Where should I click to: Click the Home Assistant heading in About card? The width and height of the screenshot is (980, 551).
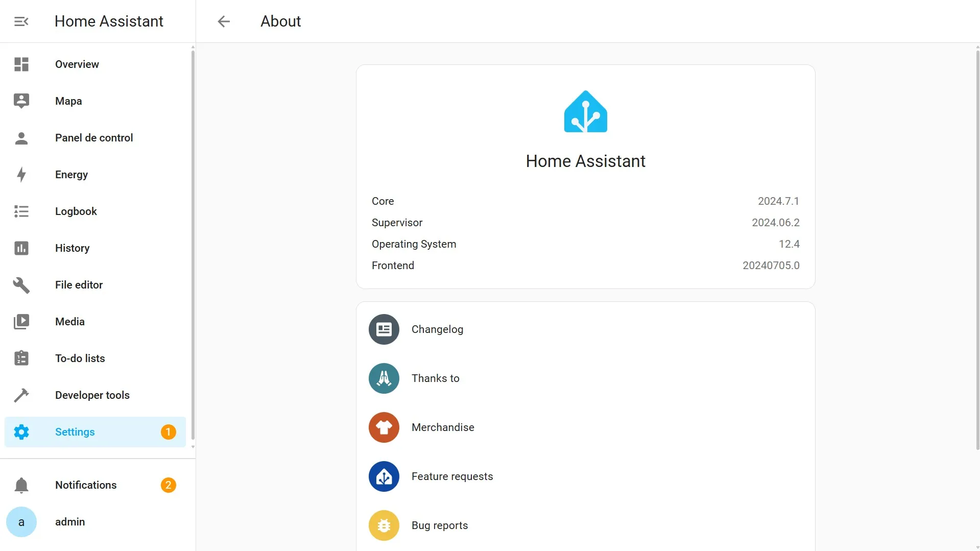pyautogui.click(x=586, y=161)
